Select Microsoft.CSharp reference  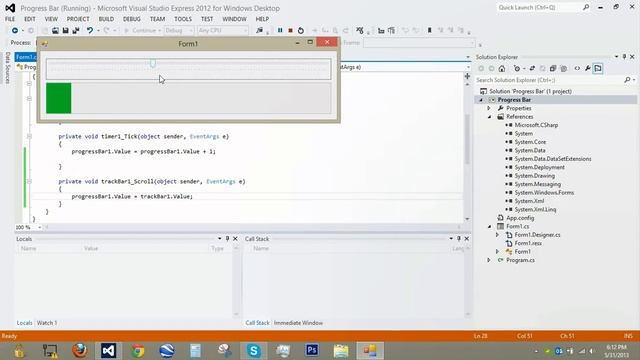[x=536, y=125]
